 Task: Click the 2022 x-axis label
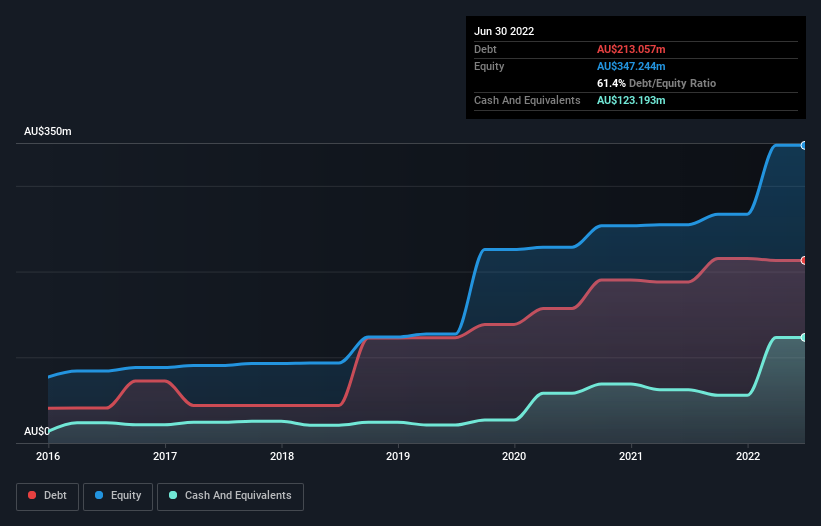tap(748, 456)
